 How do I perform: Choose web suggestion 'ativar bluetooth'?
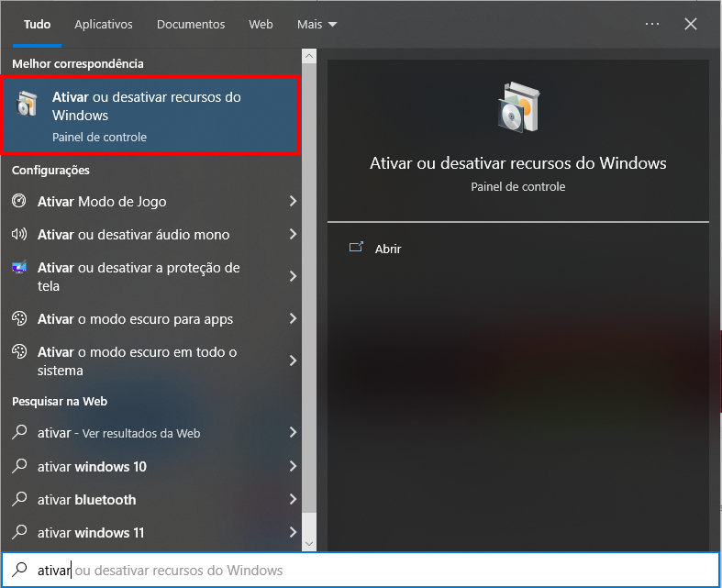151,499
